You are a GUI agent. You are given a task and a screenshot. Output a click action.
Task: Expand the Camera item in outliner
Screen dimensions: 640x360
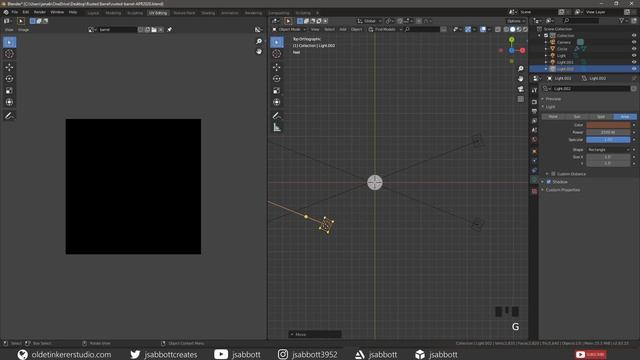546,42
